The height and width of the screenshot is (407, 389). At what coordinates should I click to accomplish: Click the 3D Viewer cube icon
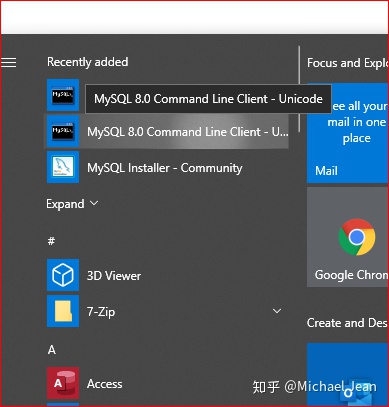point(63,275)
